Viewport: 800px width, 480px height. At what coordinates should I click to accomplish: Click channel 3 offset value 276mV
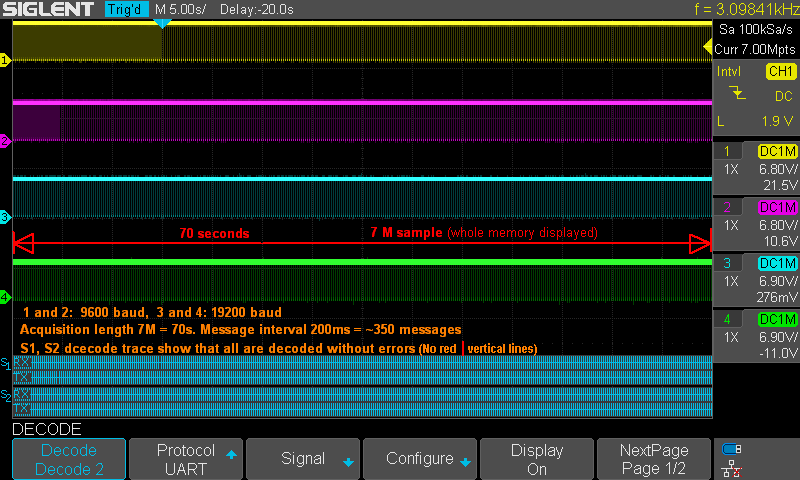777,297
